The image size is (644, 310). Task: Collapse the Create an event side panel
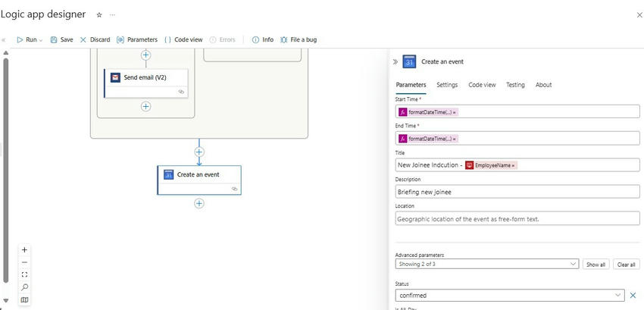pos(395,61)
